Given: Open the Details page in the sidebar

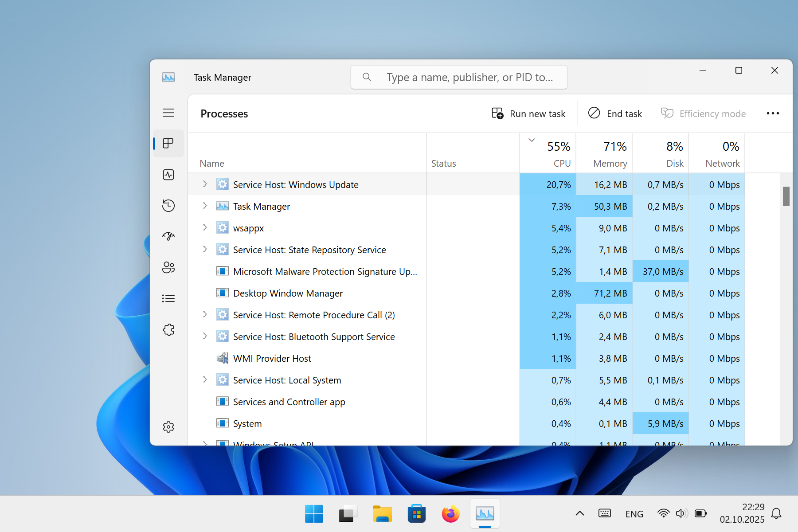Looking at the screenshot, I should (x=168, y=298).
